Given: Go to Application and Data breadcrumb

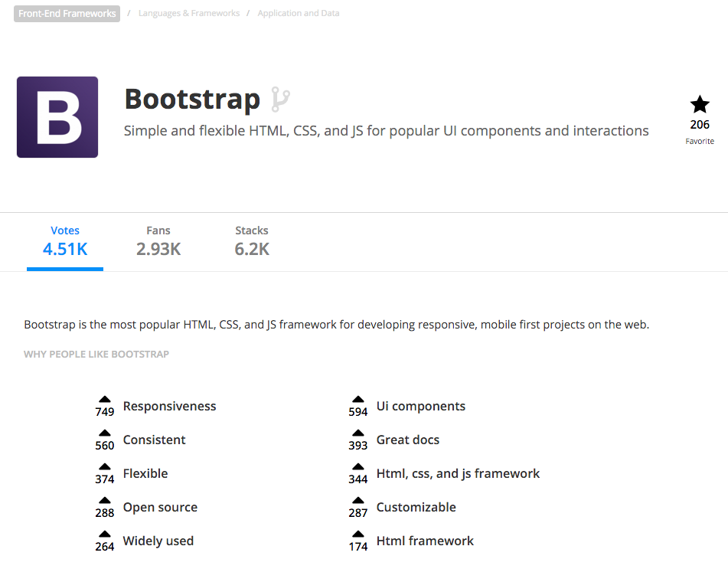Looking at the screenshot, I should 299,14.
